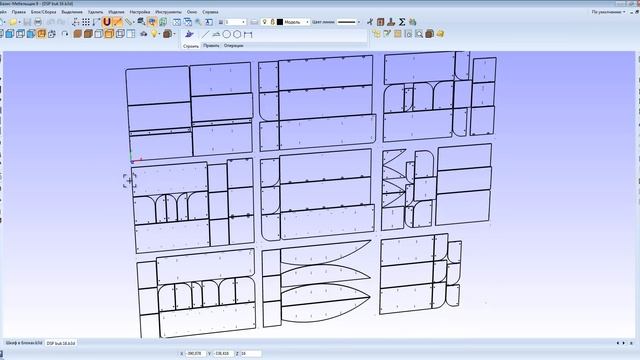
Task: Toggle the orange pencil line icon
Action: (118, 22)
